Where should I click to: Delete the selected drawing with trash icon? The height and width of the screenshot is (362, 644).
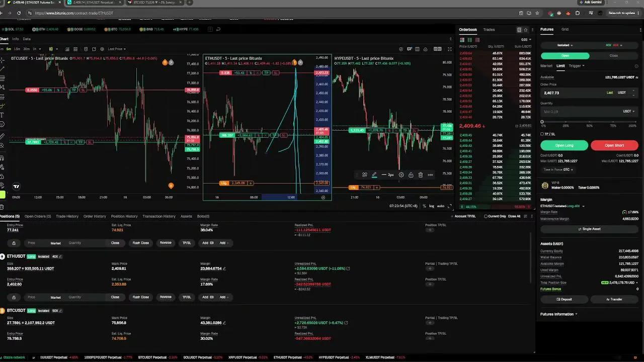[x=420, y=175]
